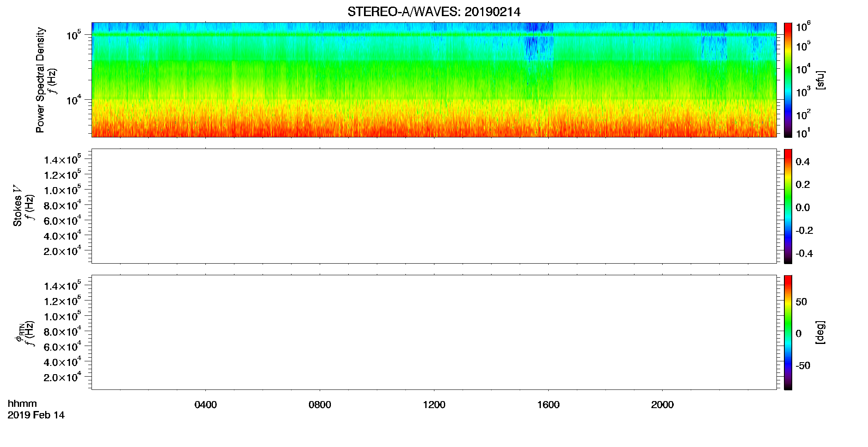Click the STEREO-A/WAVES: 20190214 plot title

click(x=434, y=12)
